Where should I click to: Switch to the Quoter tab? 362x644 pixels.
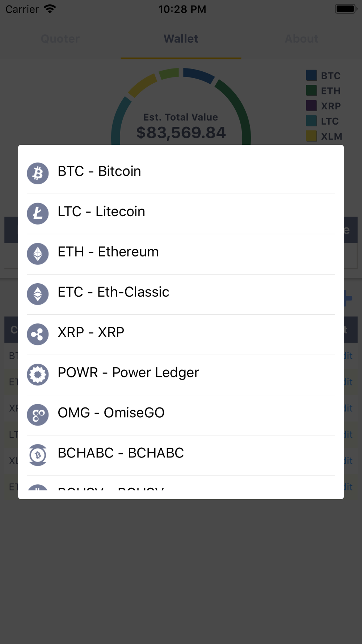[x=60, y=39]
